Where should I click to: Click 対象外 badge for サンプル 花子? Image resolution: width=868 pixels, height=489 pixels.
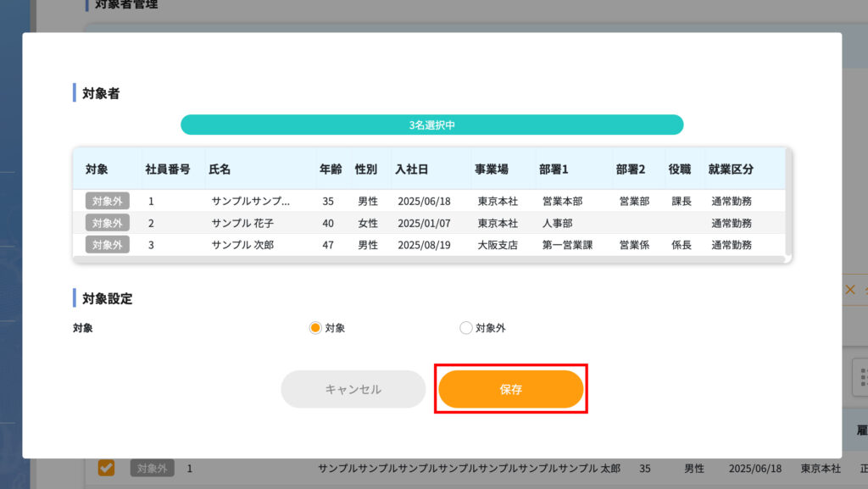107,223
